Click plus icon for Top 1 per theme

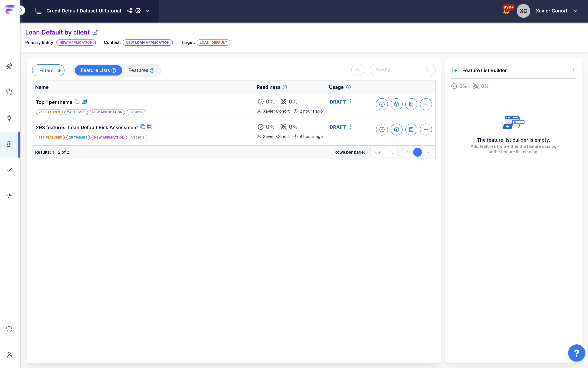tap(426, 104)
